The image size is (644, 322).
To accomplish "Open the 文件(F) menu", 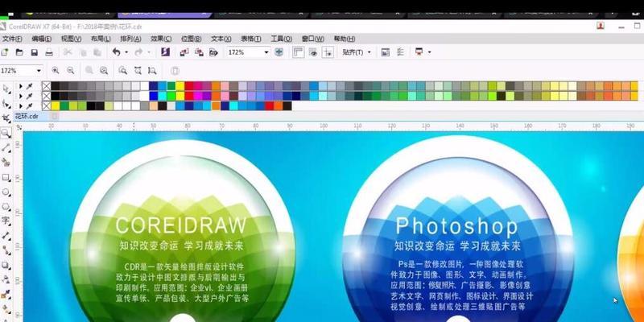I will (x=12, y=39).
